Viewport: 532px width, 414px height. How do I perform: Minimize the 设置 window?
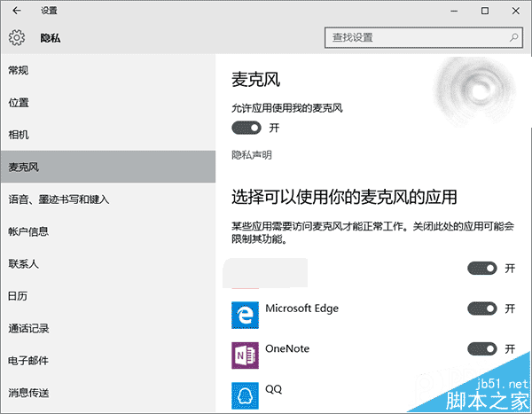coord(454,11)
